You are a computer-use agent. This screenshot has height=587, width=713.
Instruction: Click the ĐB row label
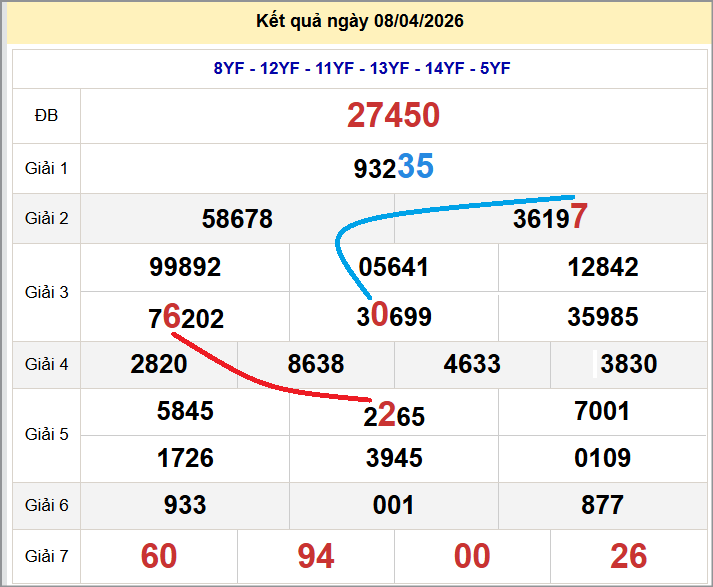click(x=46, y=116)
